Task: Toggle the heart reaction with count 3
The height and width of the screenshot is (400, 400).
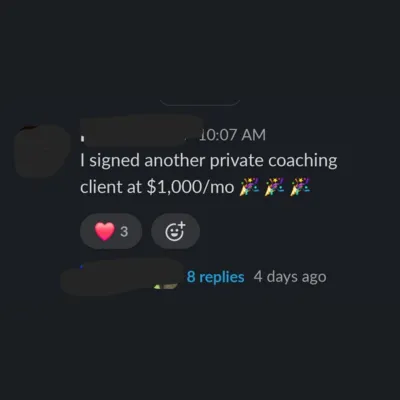Action: [x=111, y=231]
